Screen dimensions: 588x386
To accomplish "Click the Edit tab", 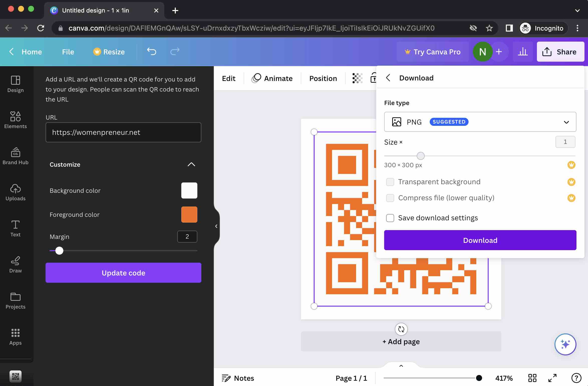I will (228, 77).
